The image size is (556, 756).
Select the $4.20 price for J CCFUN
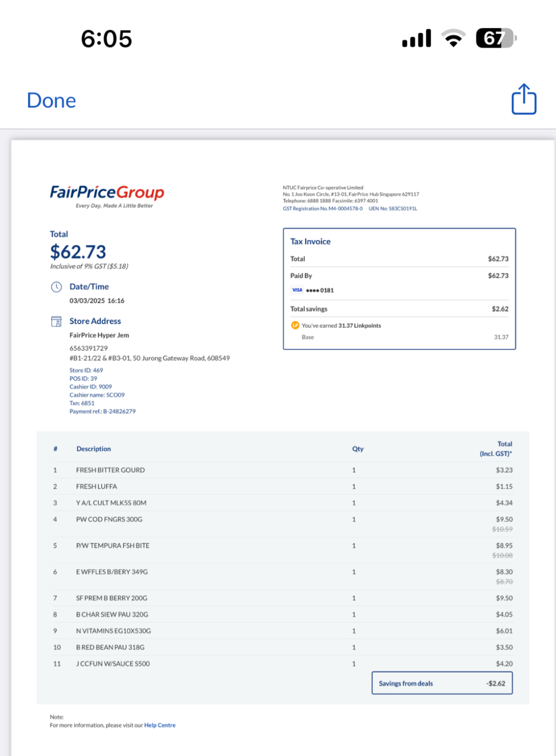coord(504,663)
